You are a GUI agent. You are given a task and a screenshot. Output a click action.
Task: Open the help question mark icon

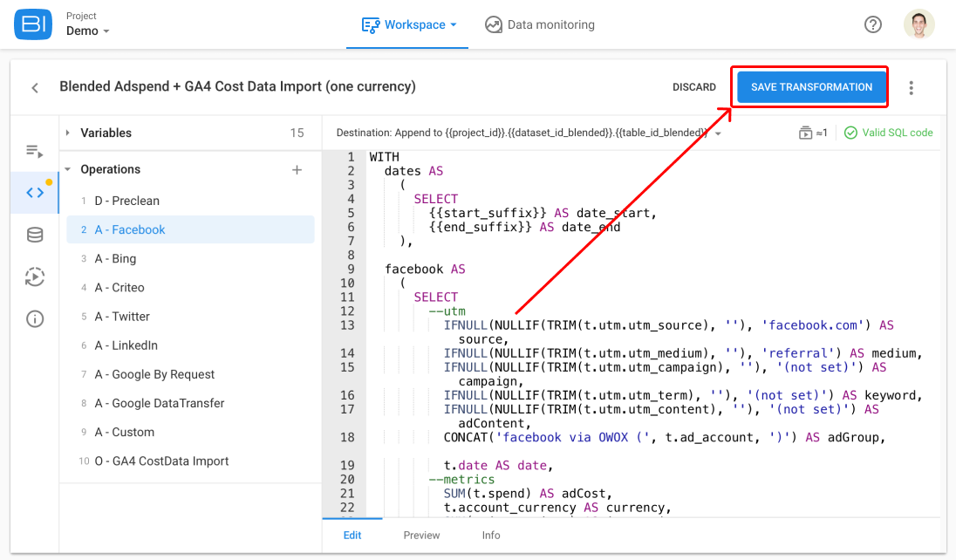(872, 24)
